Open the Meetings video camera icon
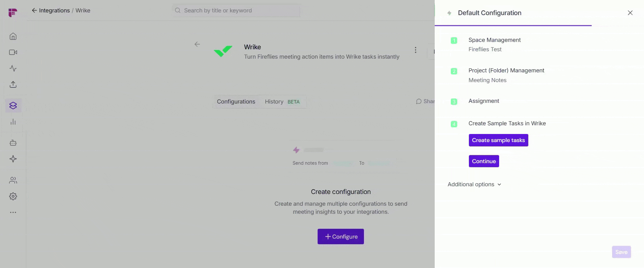Image resolution: width=644 pixels, height=268 pixels. point(13,52)
